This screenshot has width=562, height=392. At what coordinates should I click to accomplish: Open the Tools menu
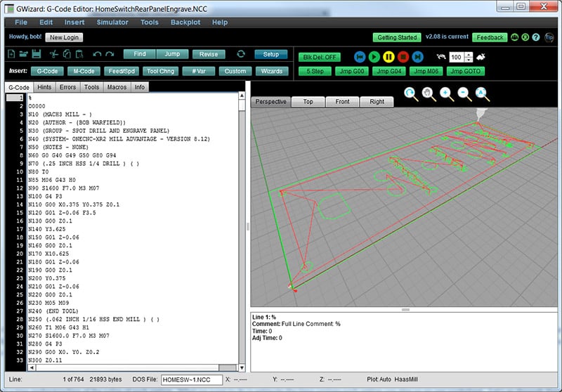tap(149, 22)
